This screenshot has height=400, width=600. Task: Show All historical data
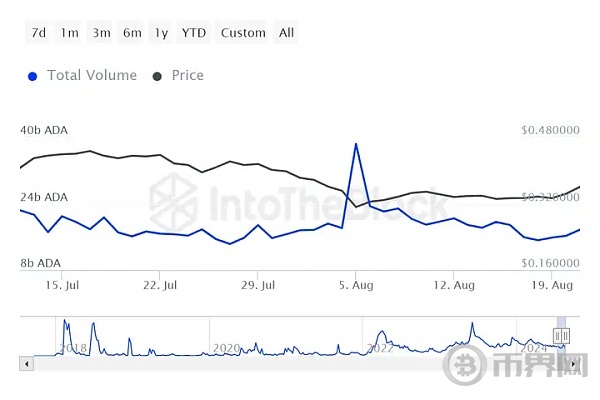pyautogui.click(x=286, y=33)
